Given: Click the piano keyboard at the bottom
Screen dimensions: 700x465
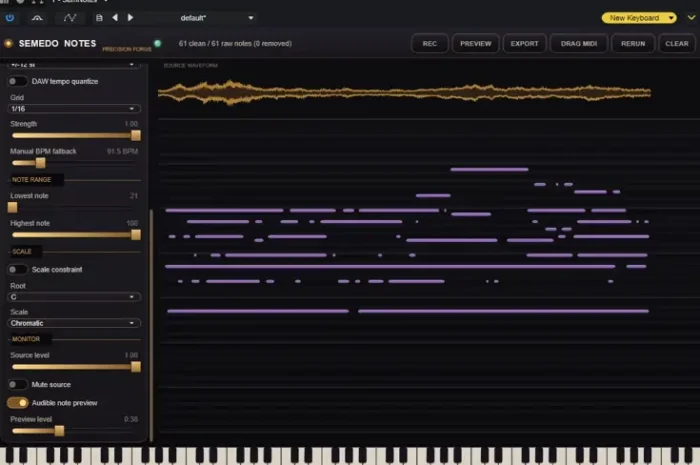Looking at the screenshot, I should pyautogui.click(x=350, y=456).
